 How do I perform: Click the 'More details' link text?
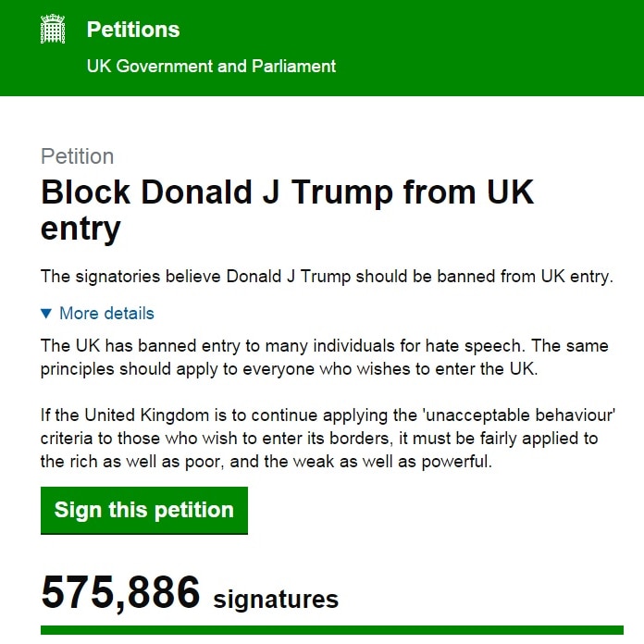(x=106, y=314)
